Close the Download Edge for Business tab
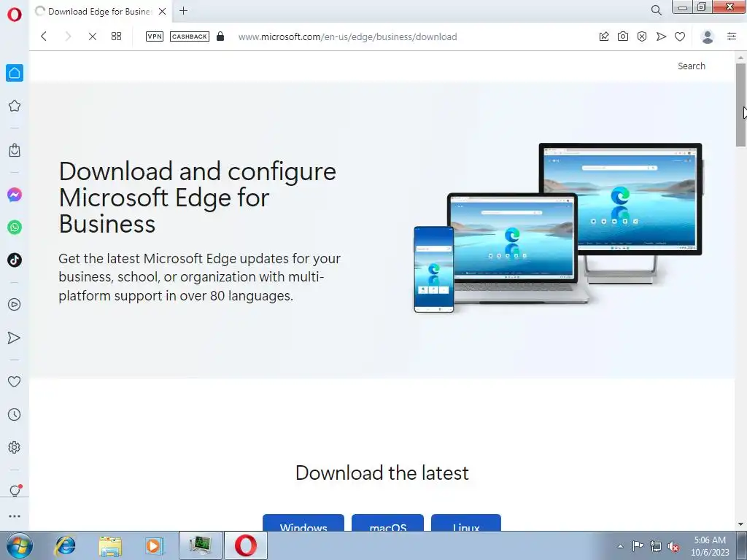This screenshot has width=747, height=560. click(163, 12)
